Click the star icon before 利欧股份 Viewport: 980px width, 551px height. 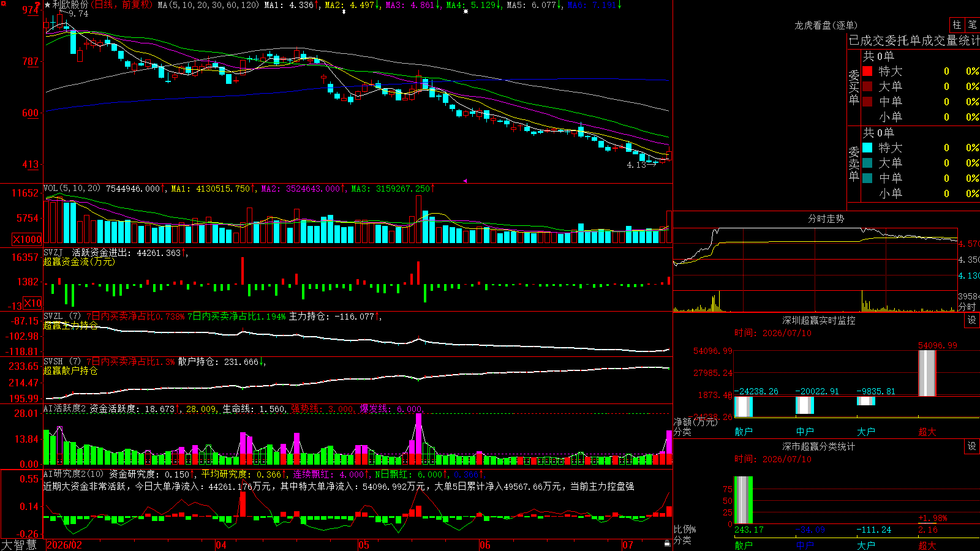pyautogui.click(x=48, y=5)
